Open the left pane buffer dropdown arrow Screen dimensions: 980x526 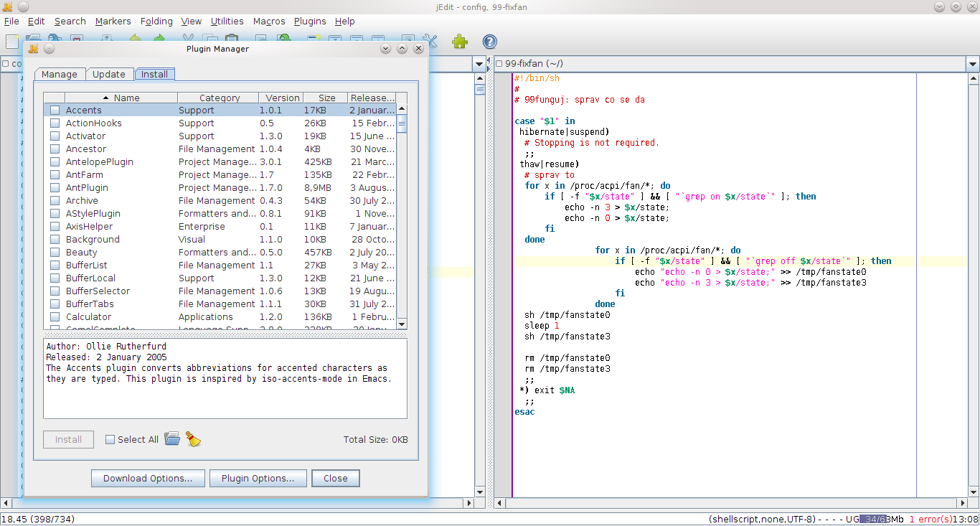click(x=480, y=64)
